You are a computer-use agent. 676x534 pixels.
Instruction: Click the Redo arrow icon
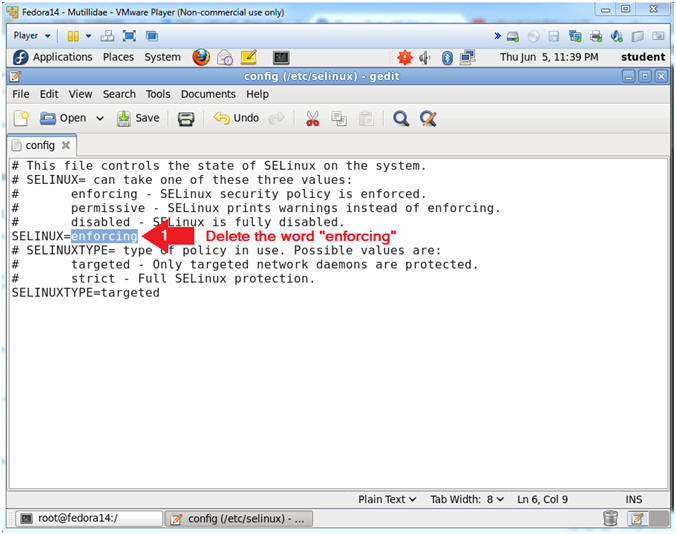(x=276, y=119)
